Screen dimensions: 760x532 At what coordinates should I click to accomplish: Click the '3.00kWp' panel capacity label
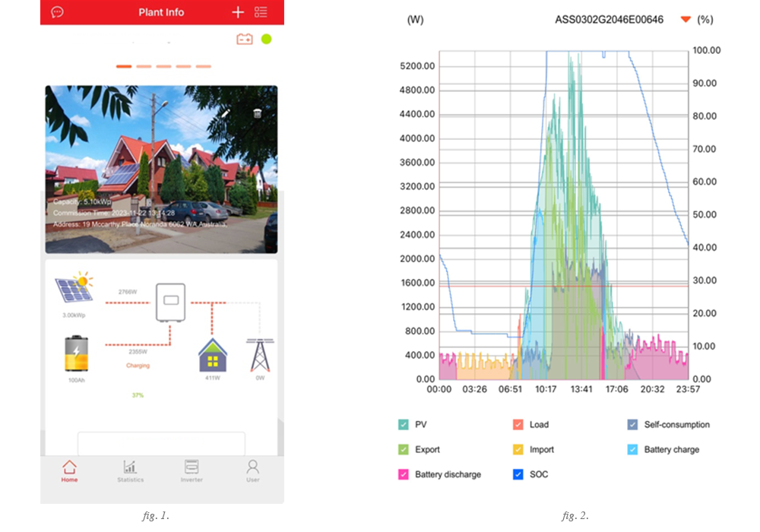74,315
